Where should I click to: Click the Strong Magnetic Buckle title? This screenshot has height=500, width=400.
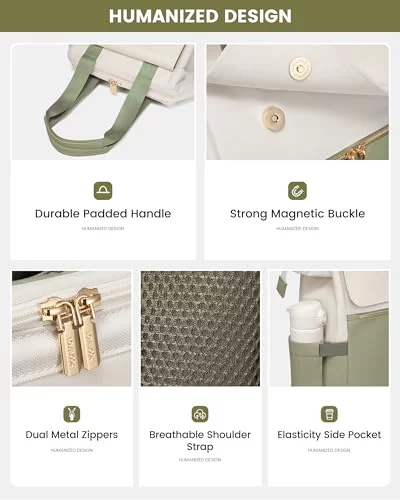coord(297,214)
